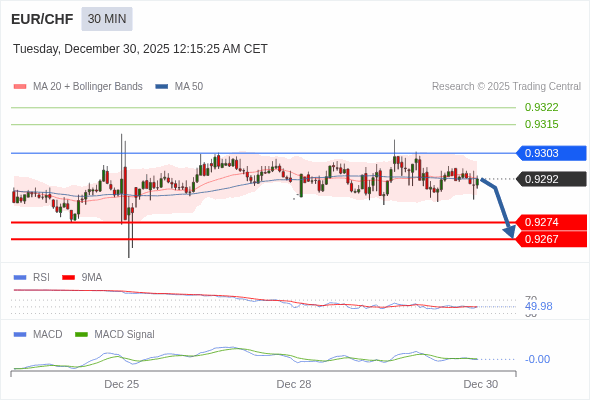Select the red 0.9274 support price tag

pos(551,222)
